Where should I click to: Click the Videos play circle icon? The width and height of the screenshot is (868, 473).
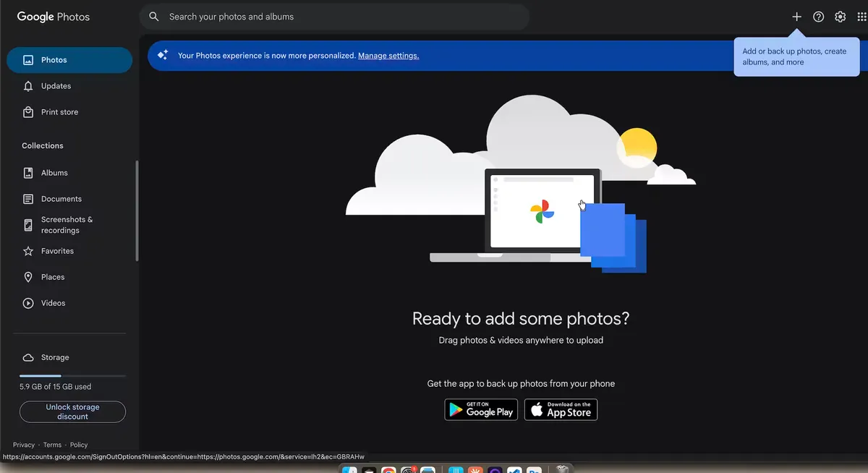point(28,303)
